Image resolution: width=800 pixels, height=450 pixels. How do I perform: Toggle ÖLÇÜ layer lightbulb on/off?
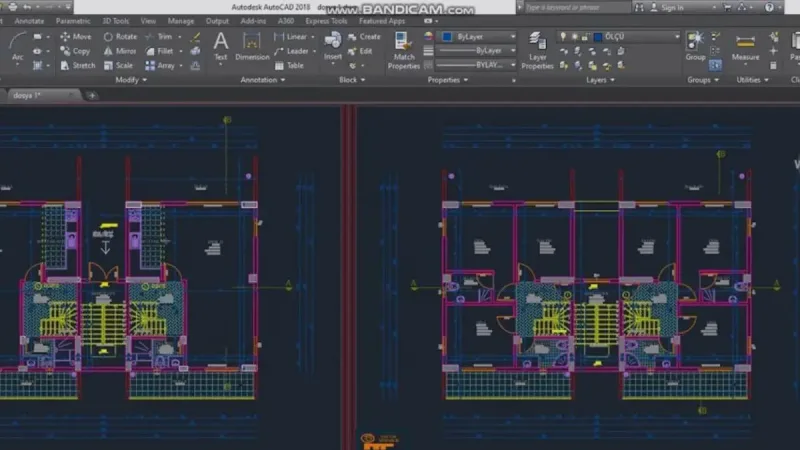coord(563,37)
